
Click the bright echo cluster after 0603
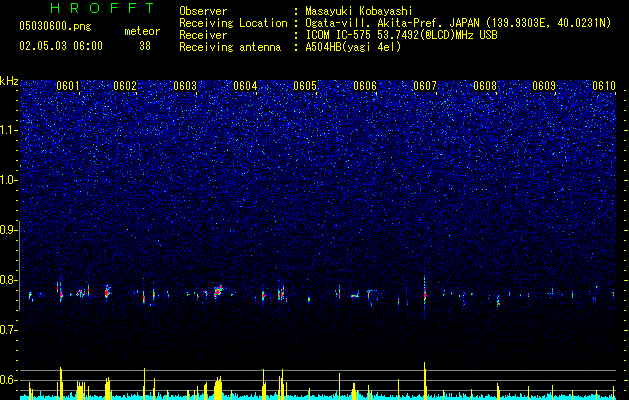click(x=218, y=291)
